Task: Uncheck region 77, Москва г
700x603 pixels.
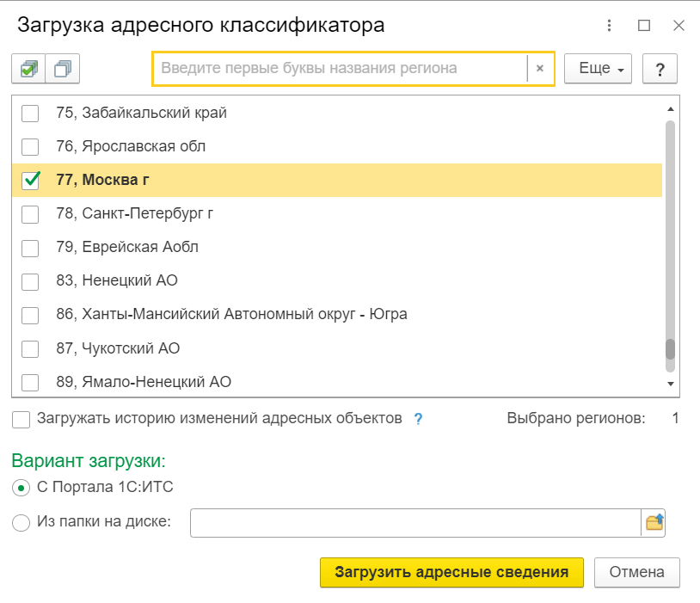Action: pos(31,180)
